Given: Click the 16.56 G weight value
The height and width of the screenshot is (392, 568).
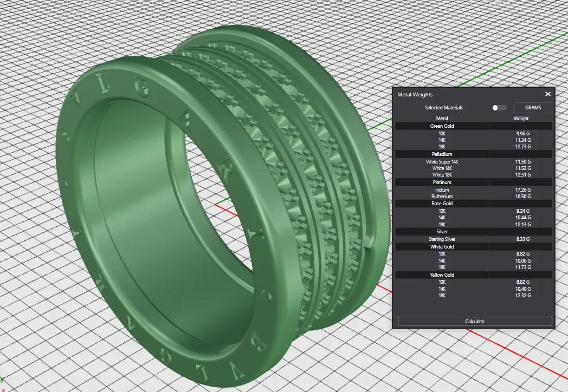Looking at the screenshot, I should (x=522, y=197).
